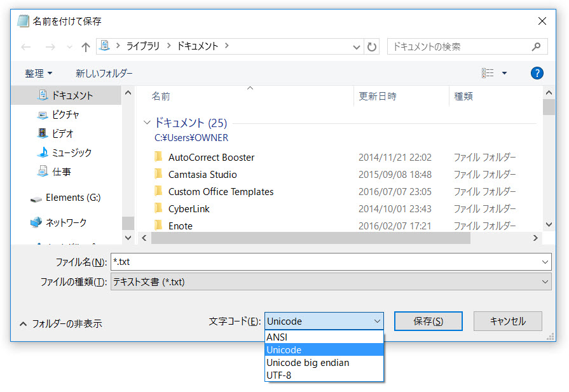
Task: Click the blue help question mark icon
Action: [537, 73]
